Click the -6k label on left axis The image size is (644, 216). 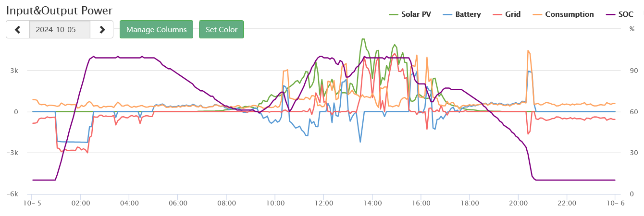12,194
